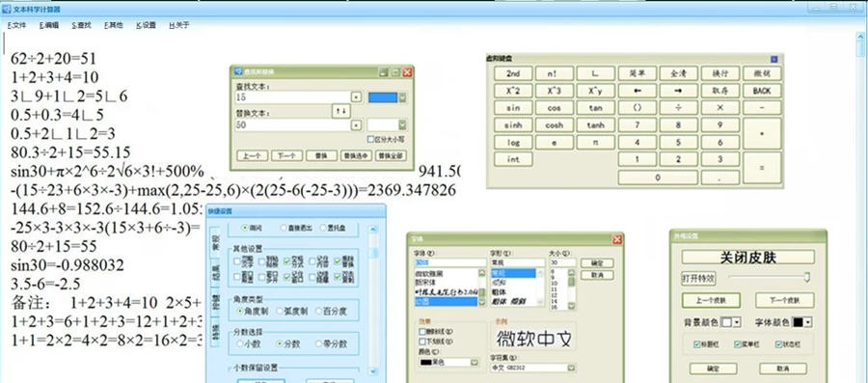Click the int key
Image resolution: width=868 pixels, height=383 pixels.
click(513, 159)
